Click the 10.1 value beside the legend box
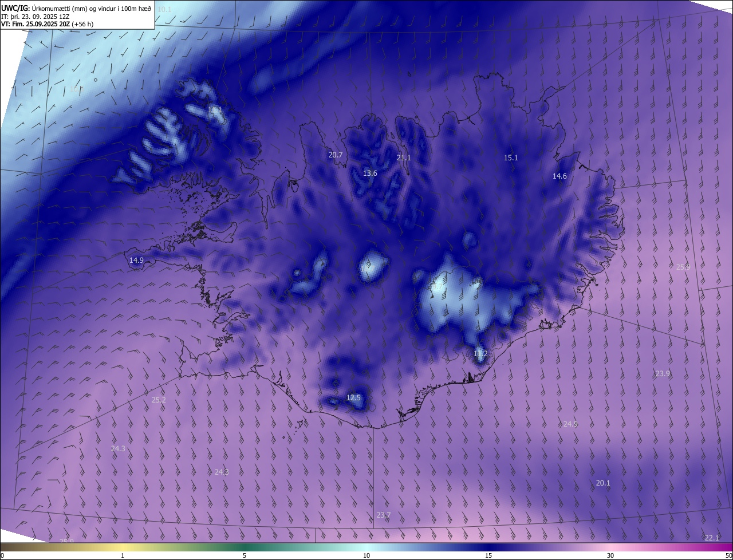The image size is (733, 560). click(x=164, y=10)
